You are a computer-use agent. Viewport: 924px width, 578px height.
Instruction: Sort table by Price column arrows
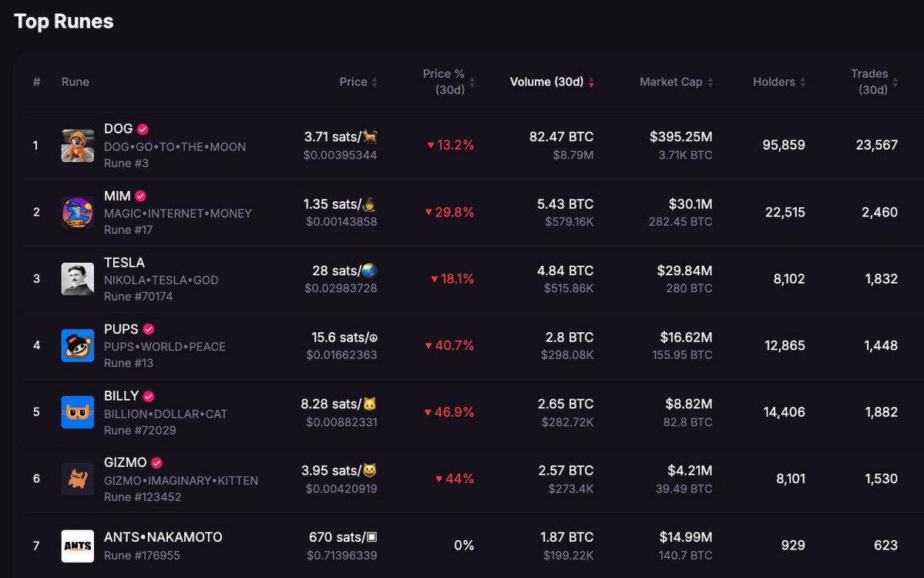tap(375, 82)
